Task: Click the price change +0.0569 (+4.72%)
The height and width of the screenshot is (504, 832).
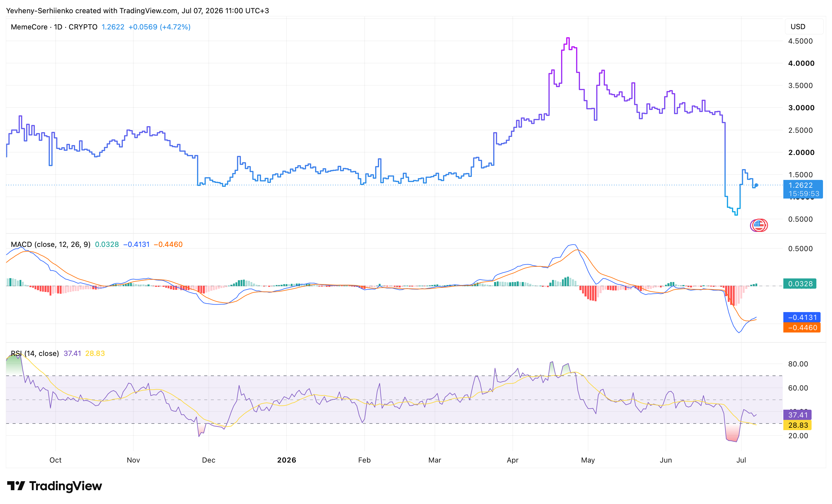Action: pyautogui.click(x=159, y=27)
